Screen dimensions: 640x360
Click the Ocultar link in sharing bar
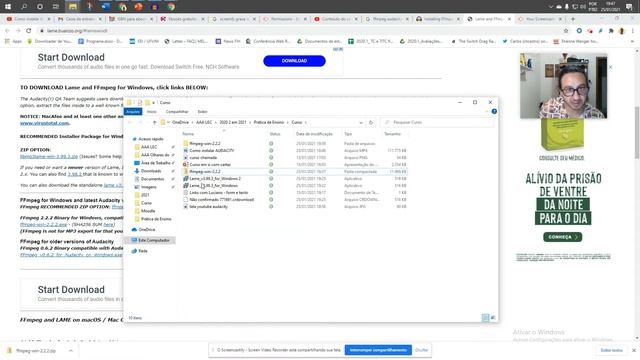click(x=422, y=350)
